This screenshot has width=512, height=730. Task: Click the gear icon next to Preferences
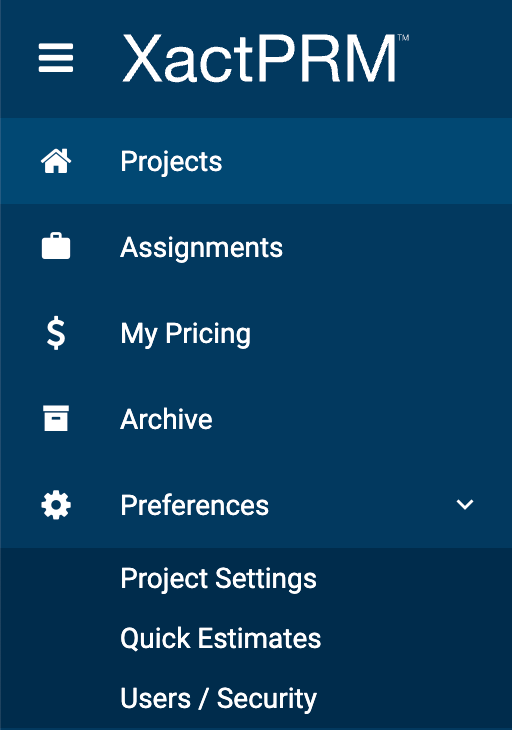tap(56, 505)
